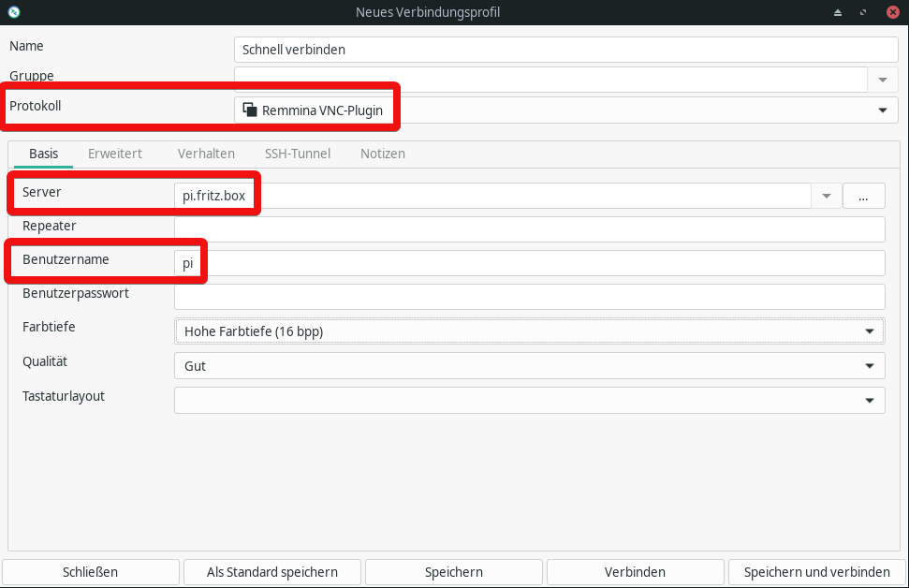Click the 'Server' label
The image size is (909, 588).
(42, 192)
